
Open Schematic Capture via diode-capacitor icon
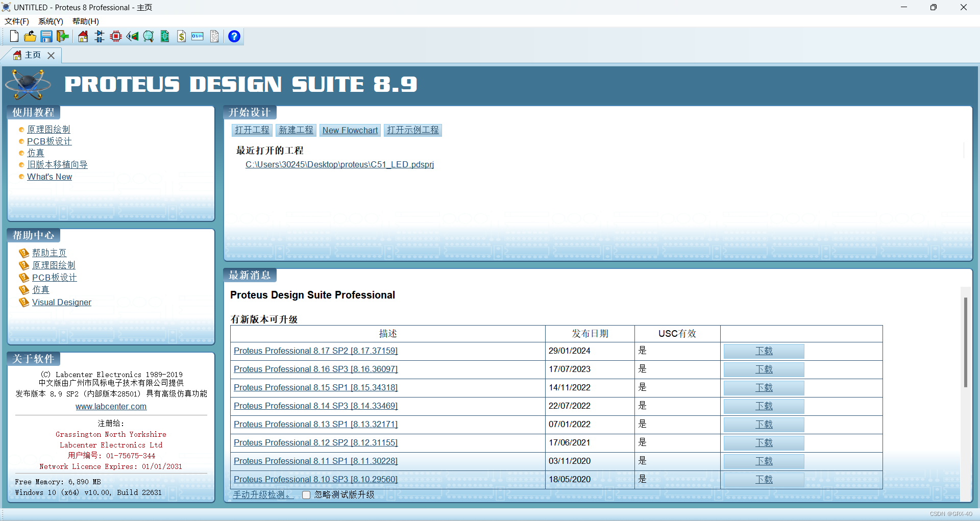[x=100, y=36]
